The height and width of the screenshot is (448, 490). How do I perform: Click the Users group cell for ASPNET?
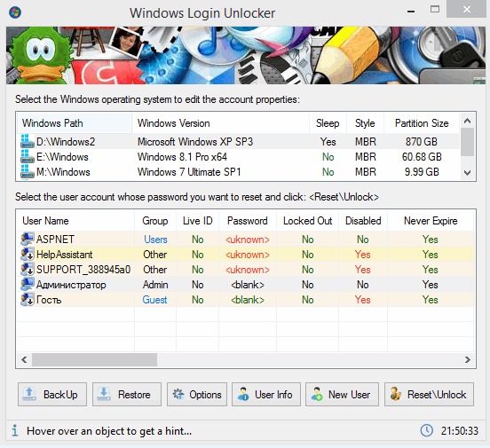(x=155, y=240)
